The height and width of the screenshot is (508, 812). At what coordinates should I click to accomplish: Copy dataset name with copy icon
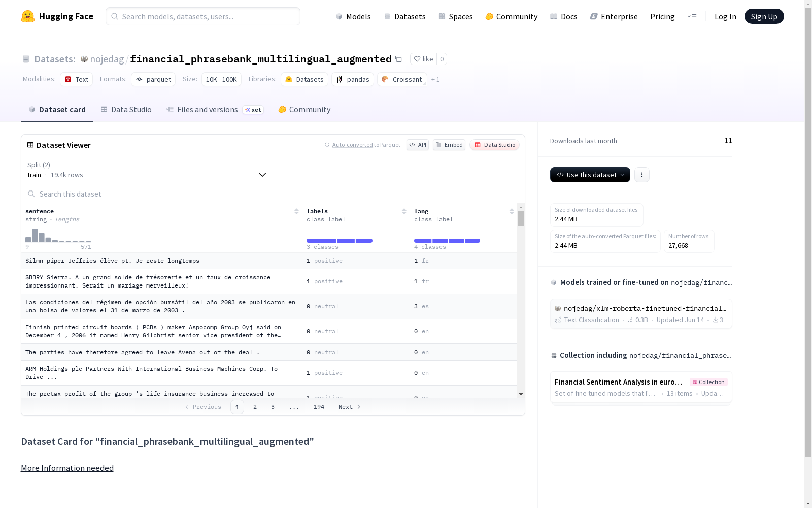[399, 59]
